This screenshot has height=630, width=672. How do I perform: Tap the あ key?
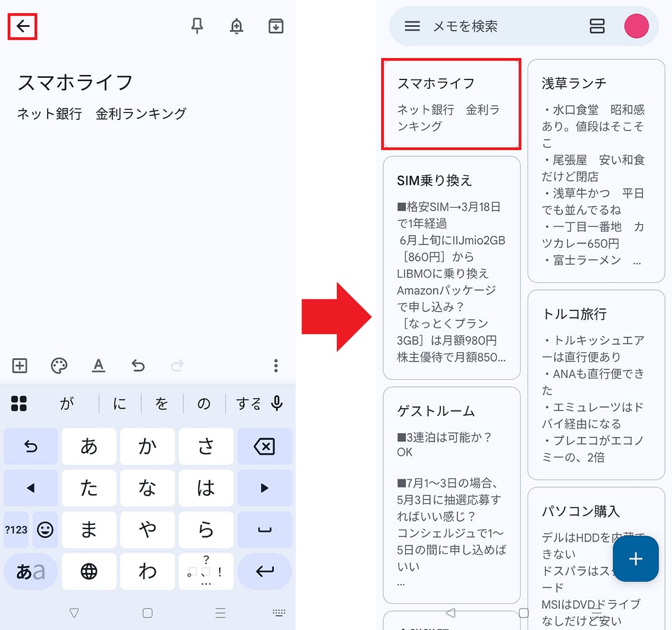89,446
